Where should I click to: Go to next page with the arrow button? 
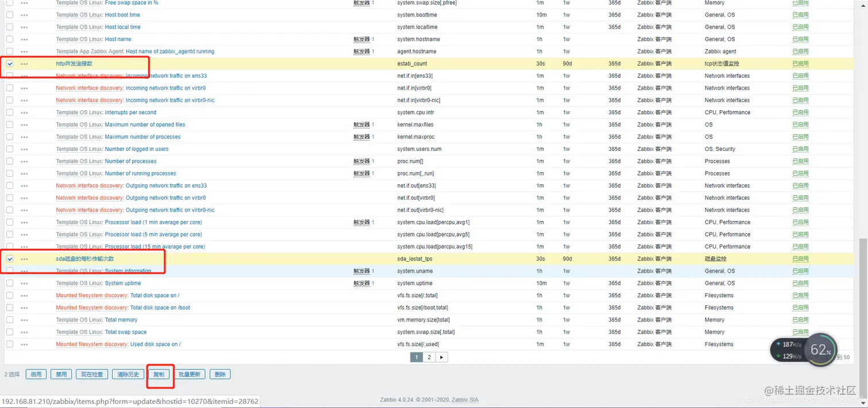(x=441, y=357)
